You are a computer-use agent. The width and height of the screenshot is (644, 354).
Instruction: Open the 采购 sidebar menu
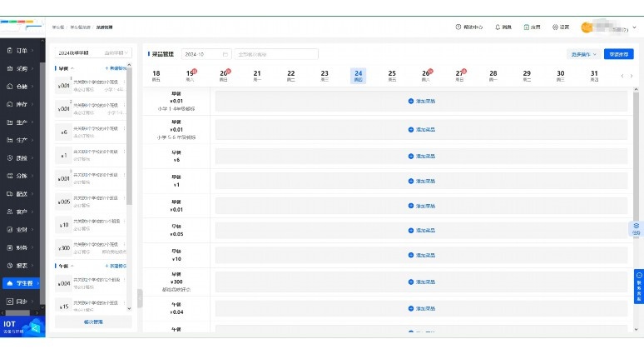pyautogui.click(x=21, y=68)
